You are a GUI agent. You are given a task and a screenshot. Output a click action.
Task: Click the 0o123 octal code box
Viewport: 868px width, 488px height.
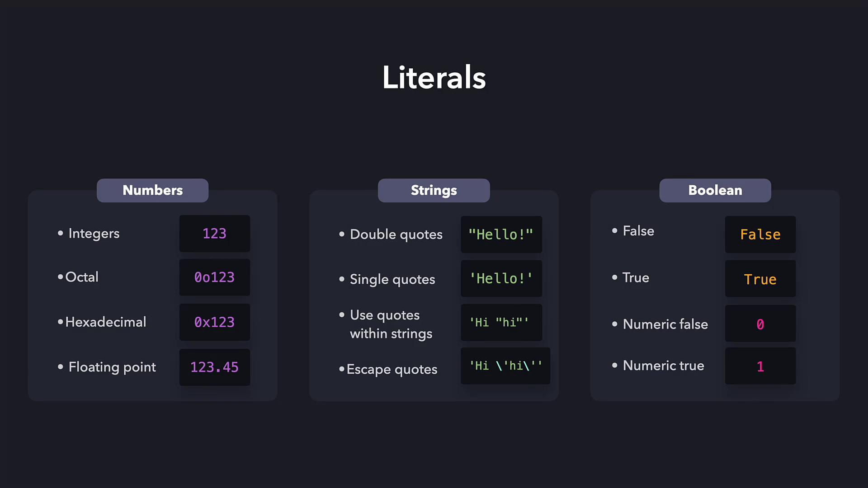point(214,277)
